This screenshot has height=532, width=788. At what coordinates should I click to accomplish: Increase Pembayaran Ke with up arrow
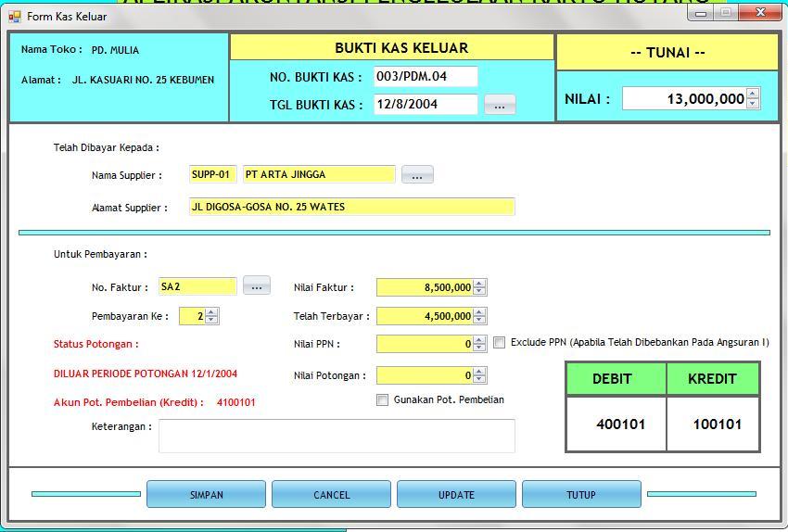click(x=211, y=312)
